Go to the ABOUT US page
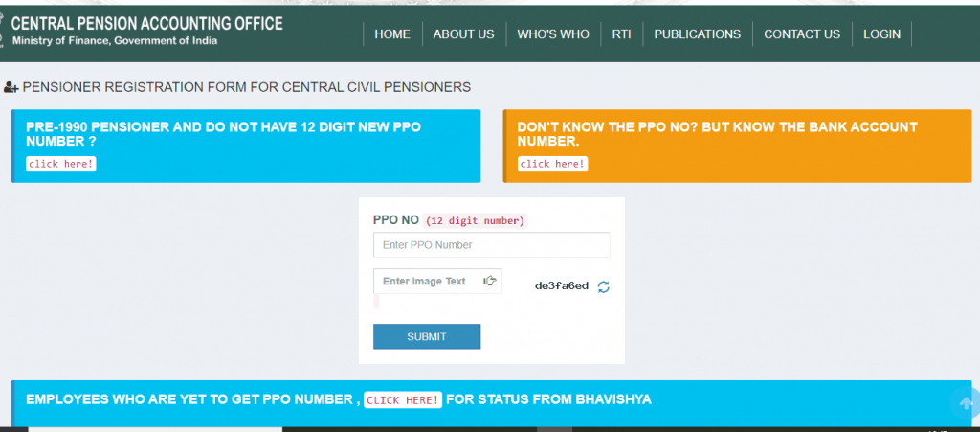This screenshot has height=432, width=980. pyautogui.click(x=463, y=34)
